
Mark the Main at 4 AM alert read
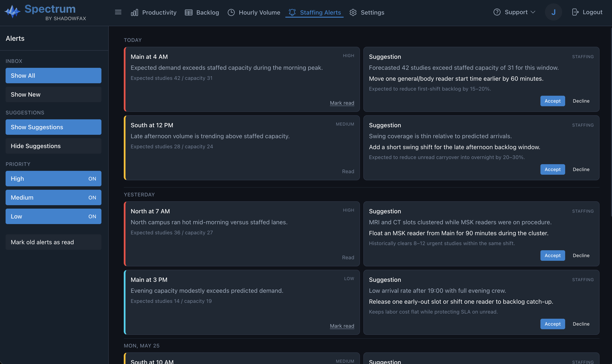pos(342,103)
